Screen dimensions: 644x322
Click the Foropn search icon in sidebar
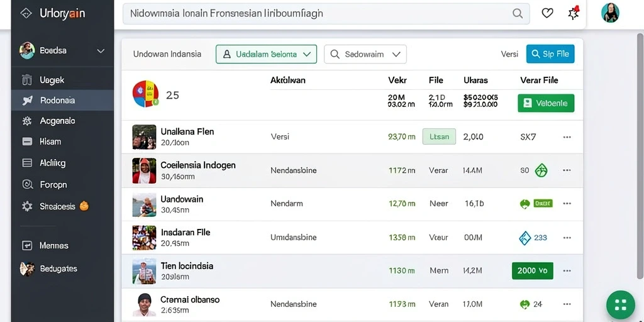coord(27,184)
